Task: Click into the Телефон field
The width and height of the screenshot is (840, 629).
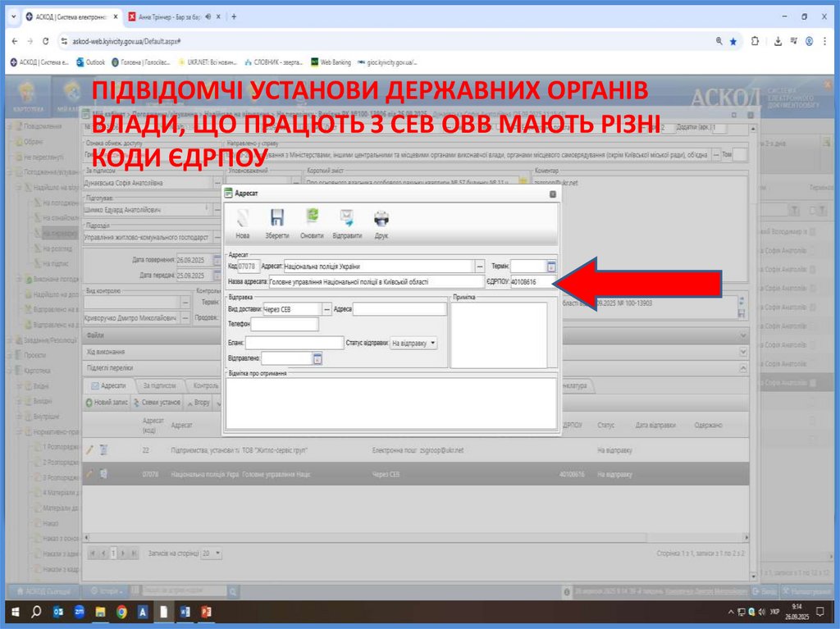Action: [285, 324]
